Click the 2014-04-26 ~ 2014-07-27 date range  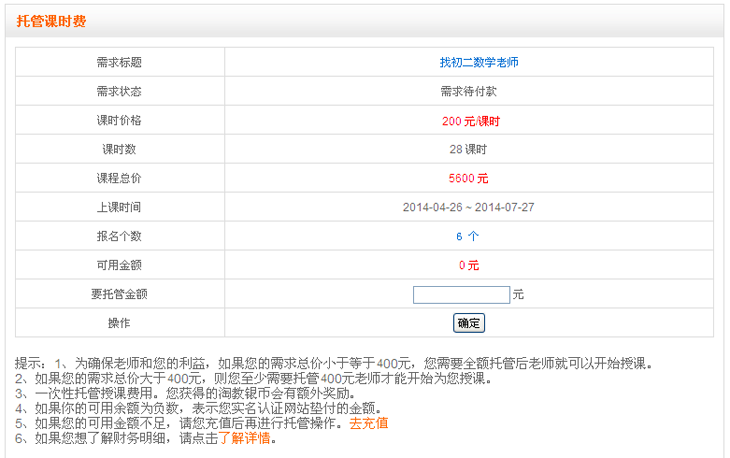(468, 207)
